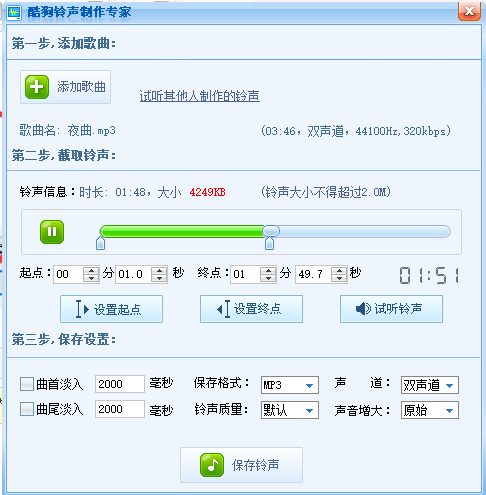486x495 pixels.
Task: Click the 曲首淡入 milliseconds field
Action: (x=120, y=384)
